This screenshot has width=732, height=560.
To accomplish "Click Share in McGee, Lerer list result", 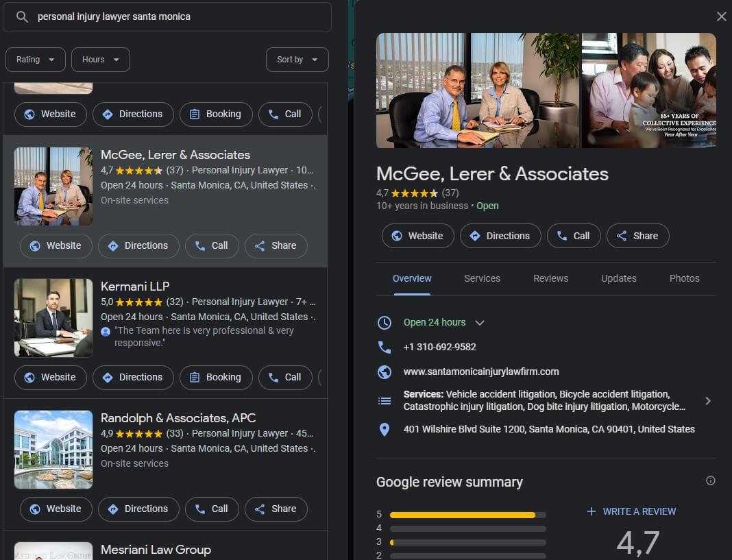I will (x=276, y=245).
